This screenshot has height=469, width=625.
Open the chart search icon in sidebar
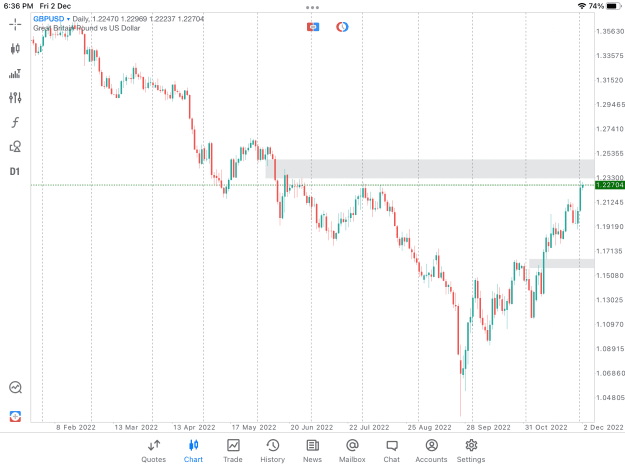tap(15, 387)
